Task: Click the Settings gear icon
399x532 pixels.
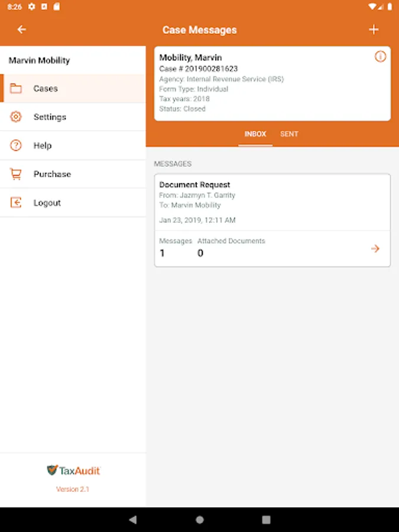Action: pos(15,116)
